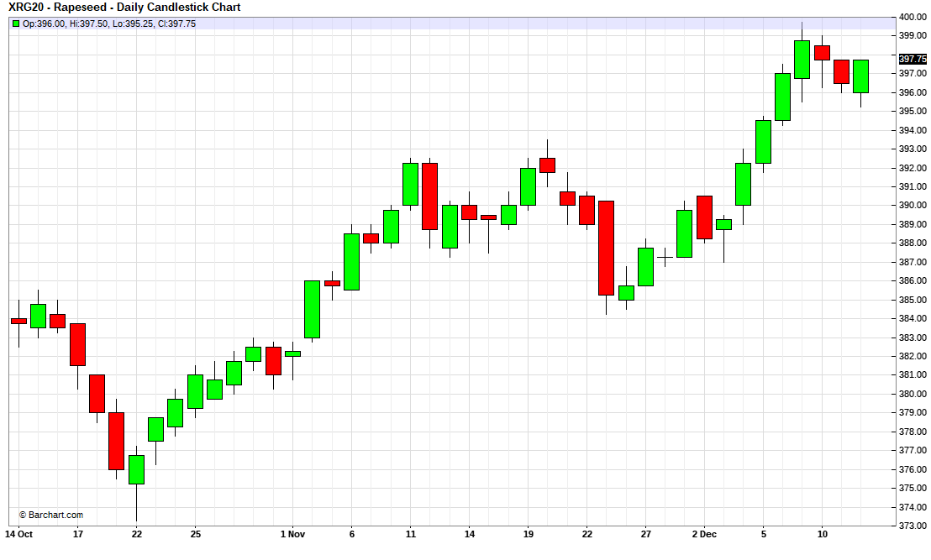Click the 10 date axis label
The image size is (931, 560).
coord(822,534)
